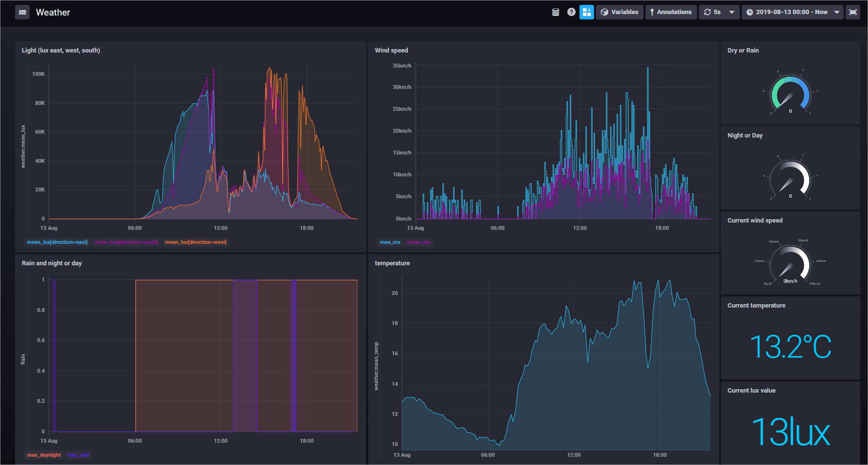Image resolution: width=868 pixels, height=465 pixels.
Task: Expand the 5s refresh interval dropdown
Action: (731, 12)
